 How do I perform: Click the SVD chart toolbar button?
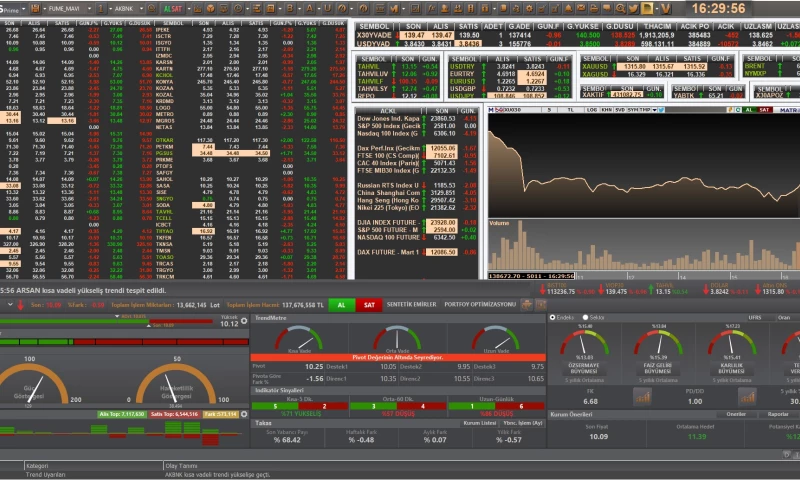[620, 108]
